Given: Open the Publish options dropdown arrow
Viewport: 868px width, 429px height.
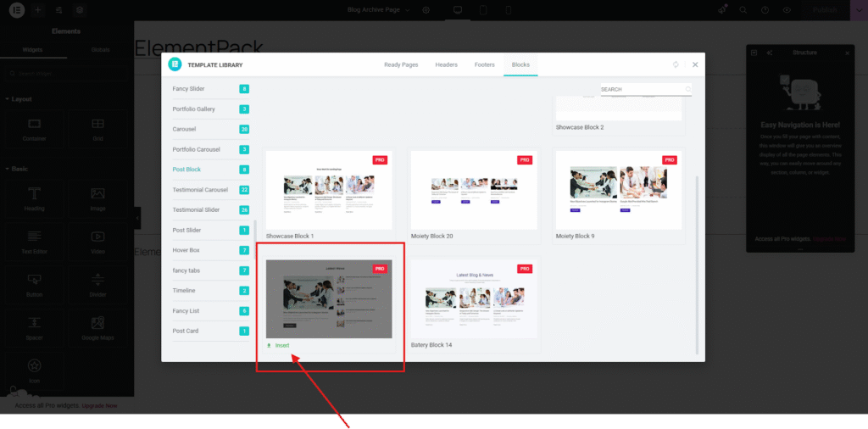Looking at the screenshot, I should pos(859,10).
